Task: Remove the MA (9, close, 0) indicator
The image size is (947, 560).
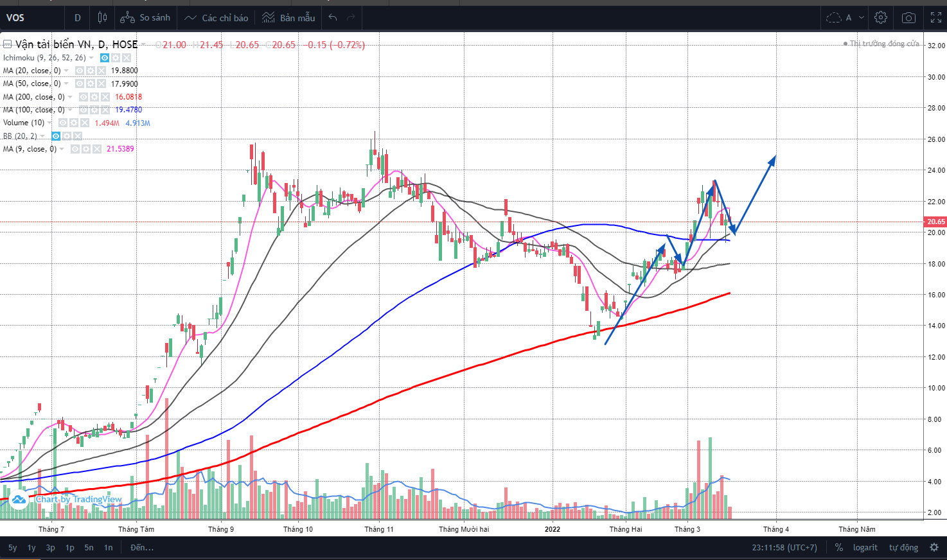Action: point(97,149)
